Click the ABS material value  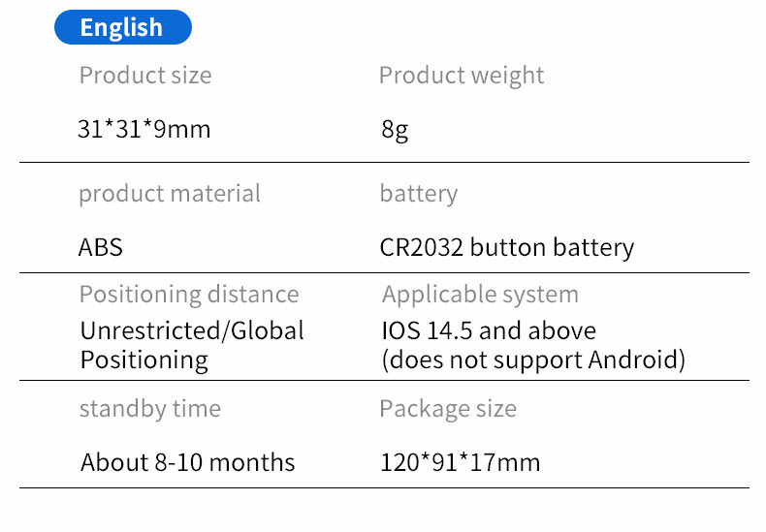[x=101, y=247]
